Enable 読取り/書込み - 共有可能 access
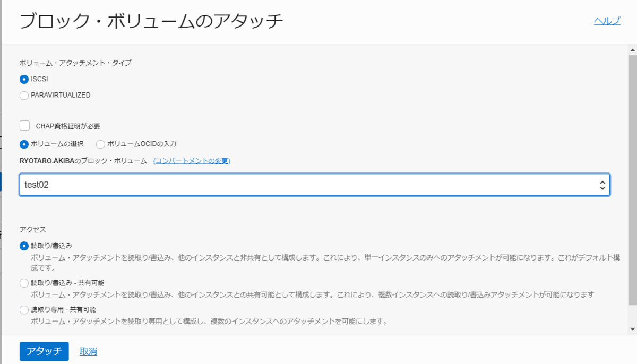 click(x=23, y=283)
